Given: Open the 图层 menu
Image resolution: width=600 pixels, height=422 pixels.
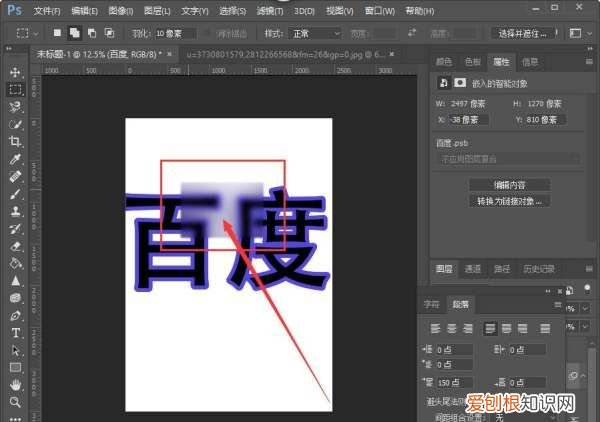Looking at the screenshot, I should [x=157, y=11].
